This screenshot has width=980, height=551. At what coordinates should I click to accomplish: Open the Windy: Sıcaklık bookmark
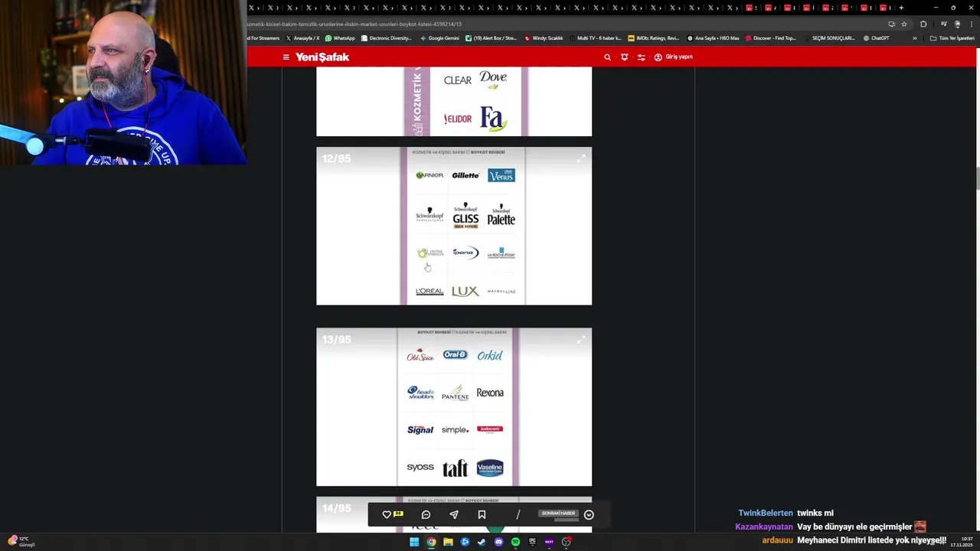pyautogui.click(x=544, y=38)
